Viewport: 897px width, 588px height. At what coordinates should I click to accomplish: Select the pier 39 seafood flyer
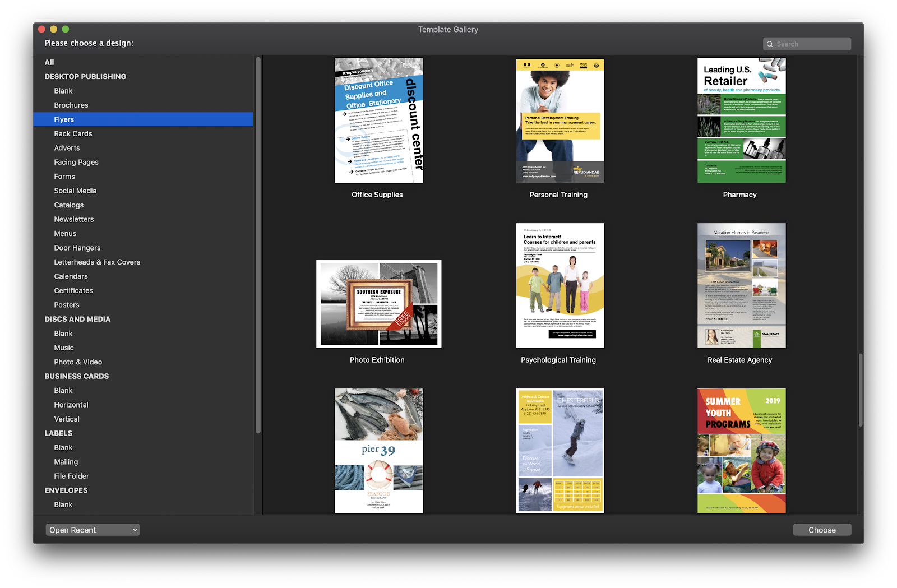pyautogui.click(x=379, y=451)
